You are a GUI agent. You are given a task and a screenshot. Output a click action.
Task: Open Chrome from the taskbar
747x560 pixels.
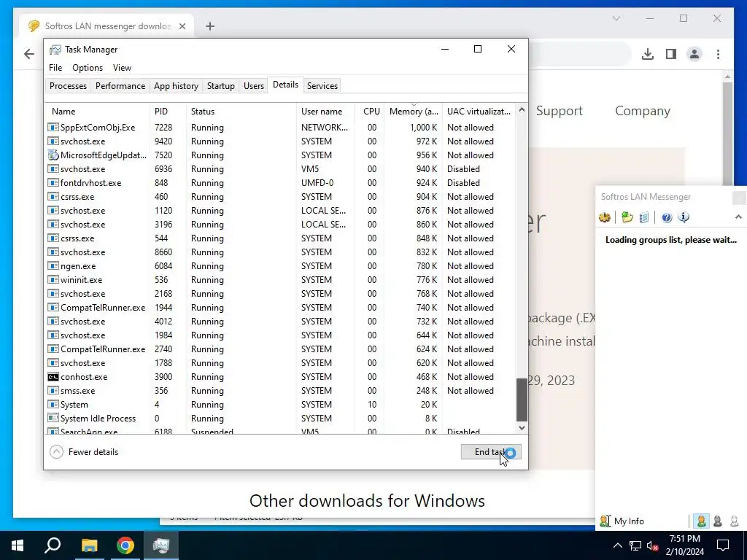pos(125,545)
